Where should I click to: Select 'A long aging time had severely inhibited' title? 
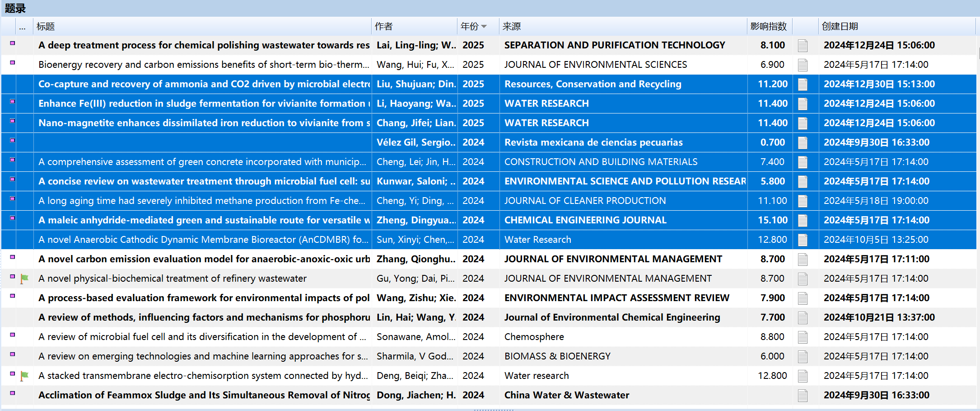[202, 201]
